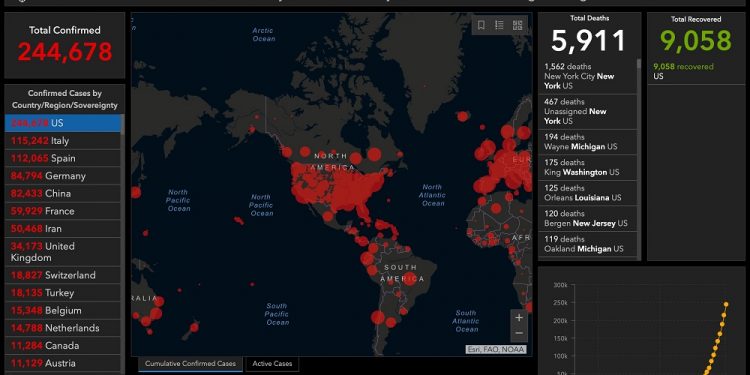
Task: Zoom out with the map minus button
Action: [x=519, y=333]
